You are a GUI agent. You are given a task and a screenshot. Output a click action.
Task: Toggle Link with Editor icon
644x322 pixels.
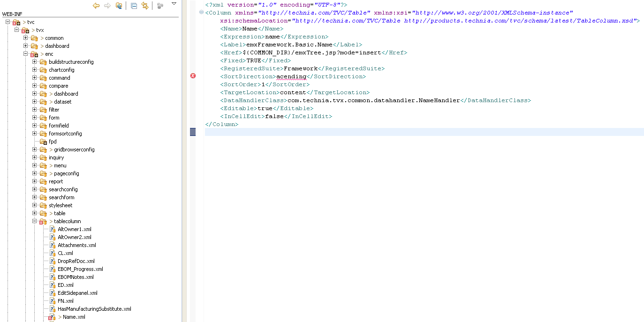(x=145, y=6)
